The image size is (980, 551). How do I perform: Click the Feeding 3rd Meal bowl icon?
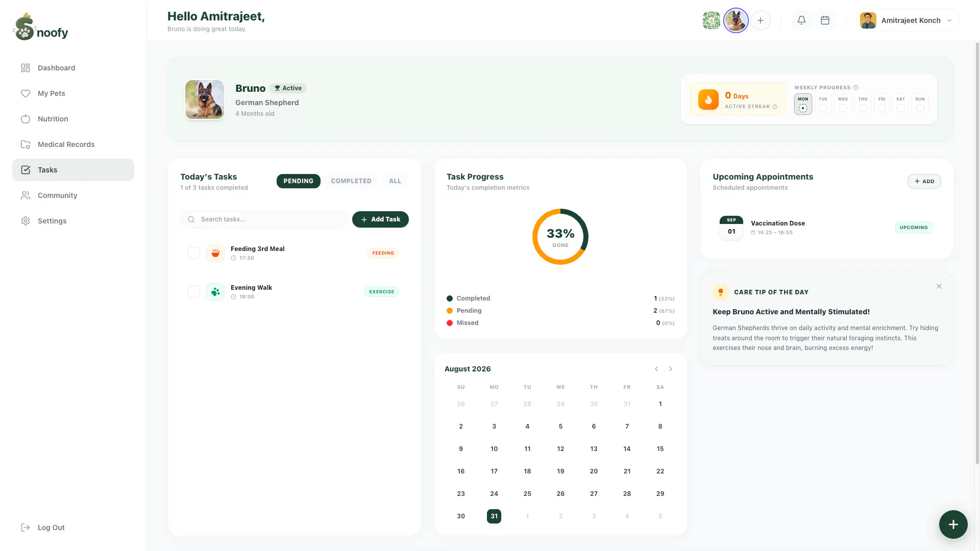215,253
